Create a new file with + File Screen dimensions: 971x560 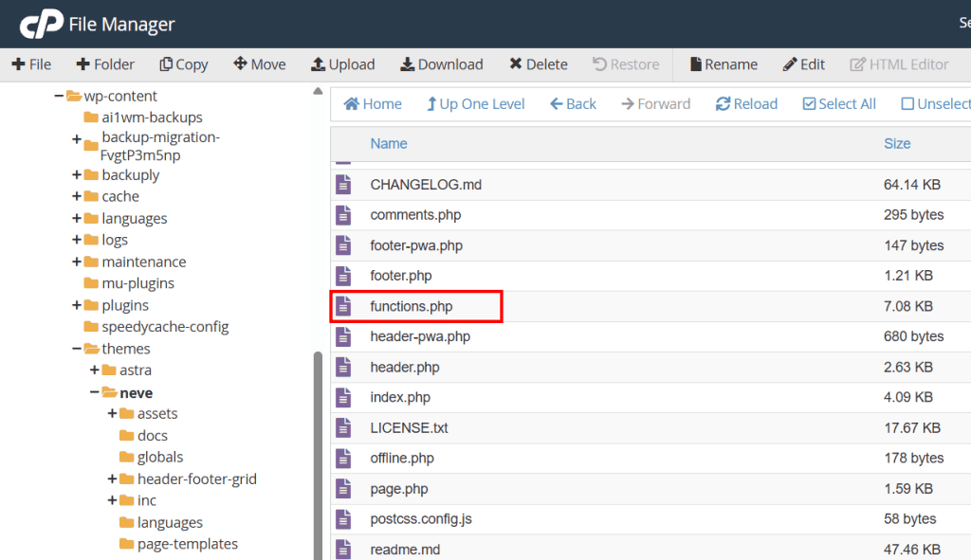coord(31,64)
